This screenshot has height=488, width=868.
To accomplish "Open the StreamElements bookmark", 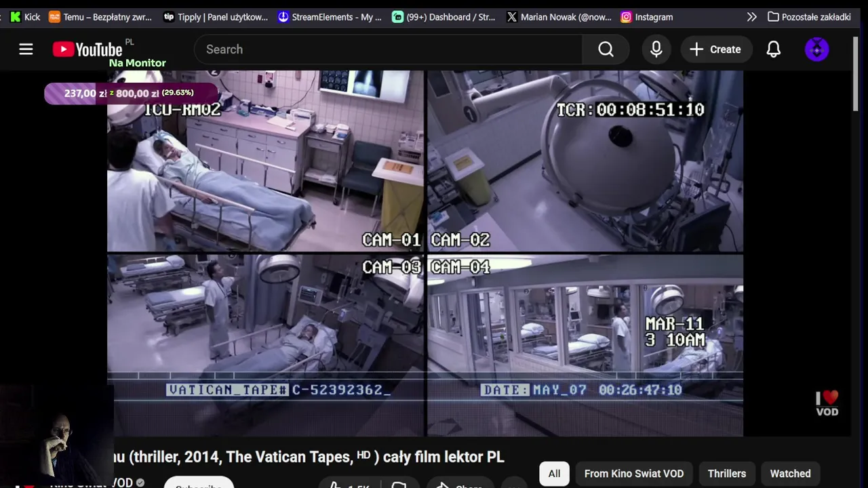I will click(330, 17).
